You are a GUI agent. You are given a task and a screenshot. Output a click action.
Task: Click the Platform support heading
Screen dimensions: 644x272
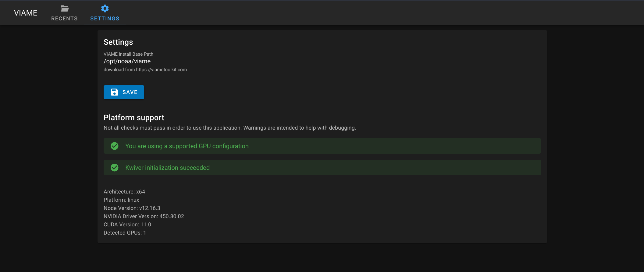pyautogui.click(x=134, y=117)
